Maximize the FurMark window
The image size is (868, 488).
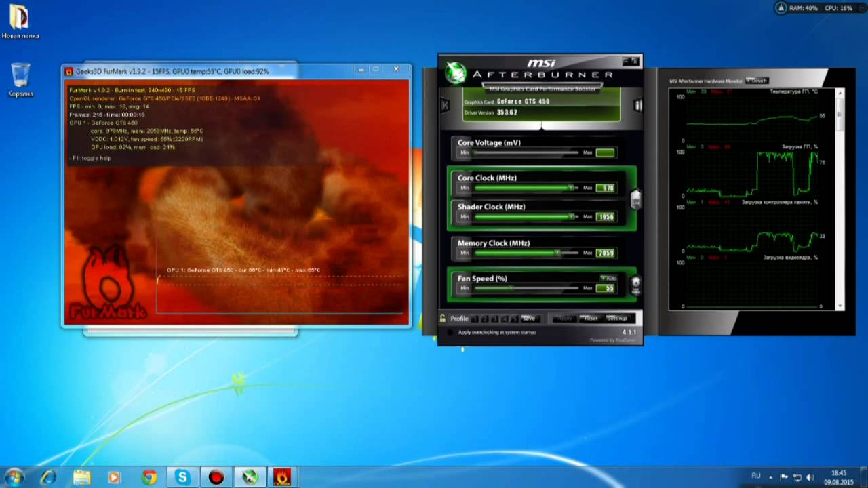point(376,69)
